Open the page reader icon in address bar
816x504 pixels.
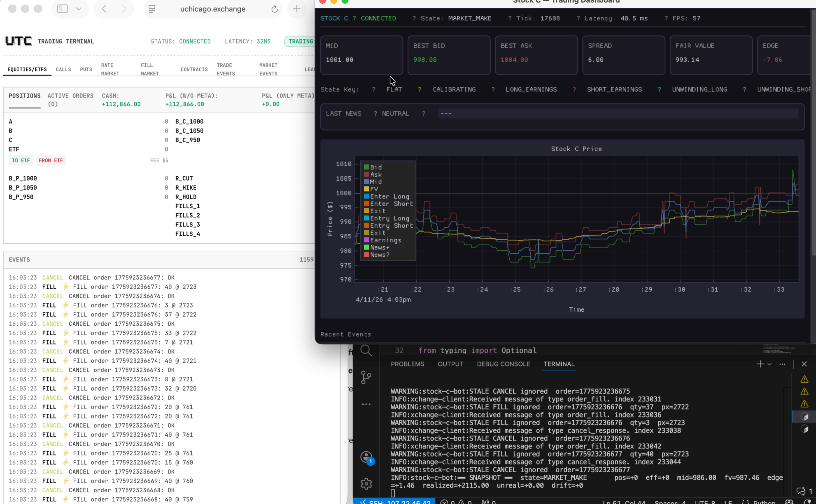pyautogui.click(x=152, y=9)
